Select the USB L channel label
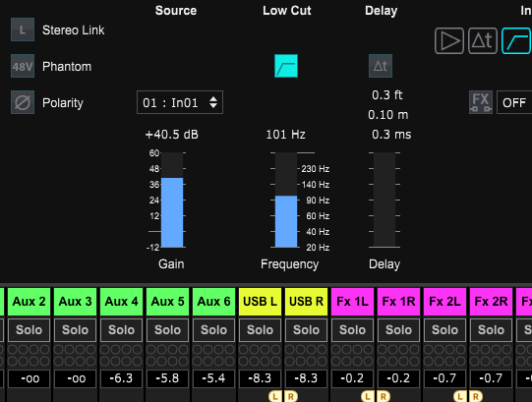Viewport: 532px width, 402px height. pos(260,302)
